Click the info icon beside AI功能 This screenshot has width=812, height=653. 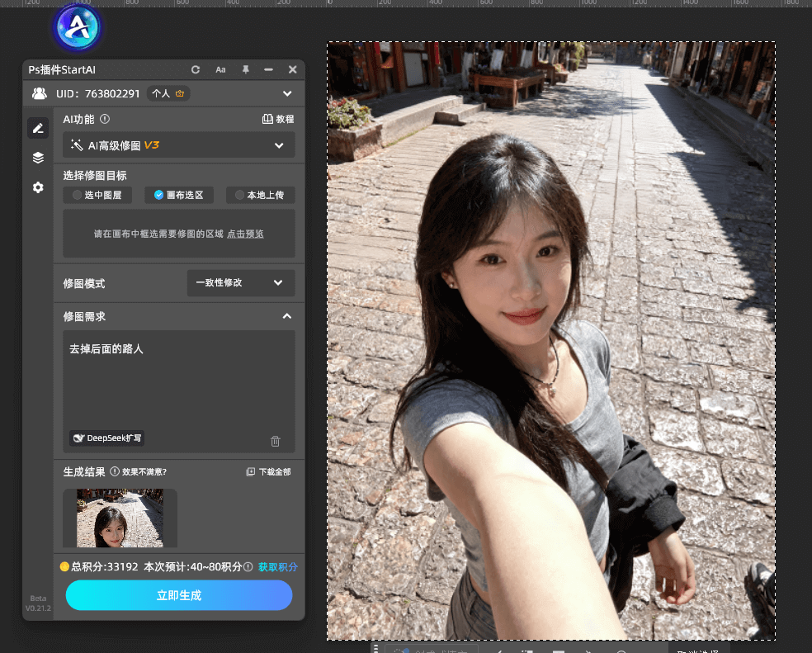(105, 119)
